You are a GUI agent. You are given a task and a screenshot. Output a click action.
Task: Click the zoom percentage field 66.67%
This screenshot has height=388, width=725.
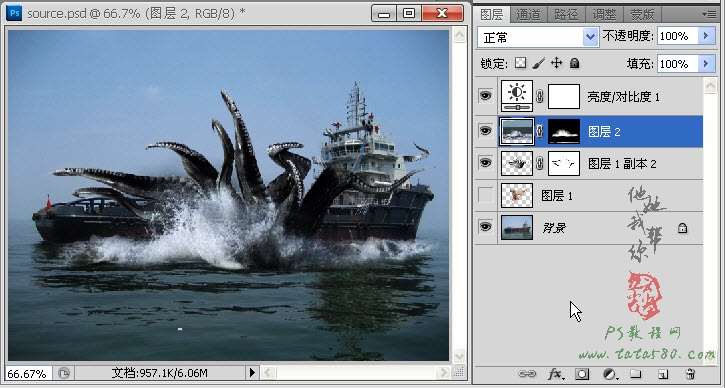(27, 373)
